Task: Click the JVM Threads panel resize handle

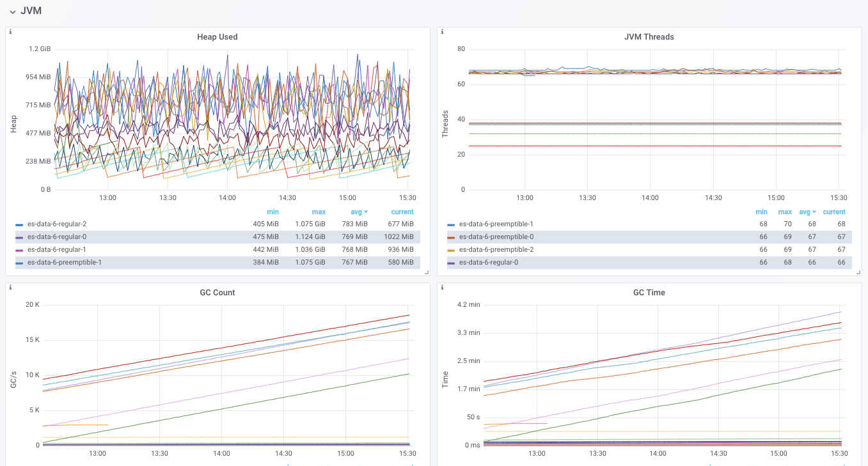Action: pyautogui.click(x=858, y=272)
